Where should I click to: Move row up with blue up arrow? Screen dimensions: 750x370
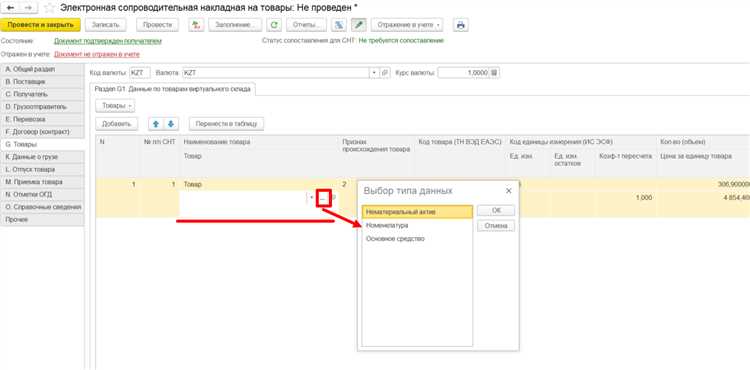pos(155,124)
